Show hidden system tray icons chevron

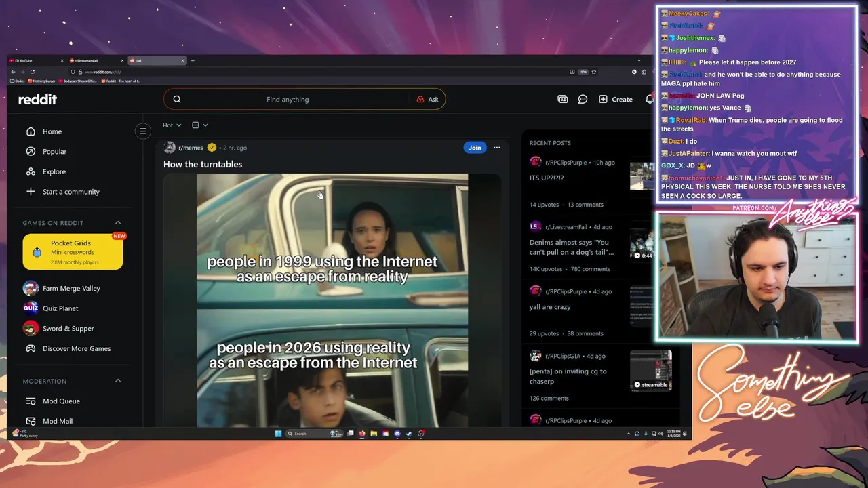[629, 434]
